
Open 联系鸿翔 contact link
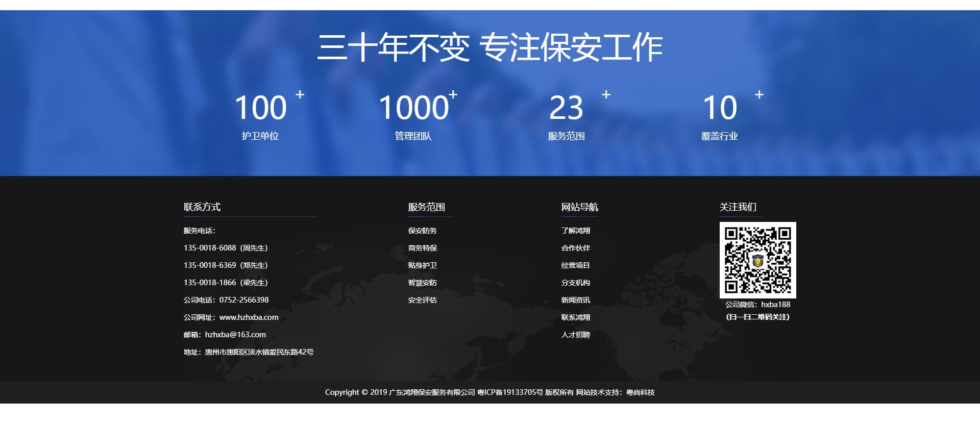click(x=575, y=317)
